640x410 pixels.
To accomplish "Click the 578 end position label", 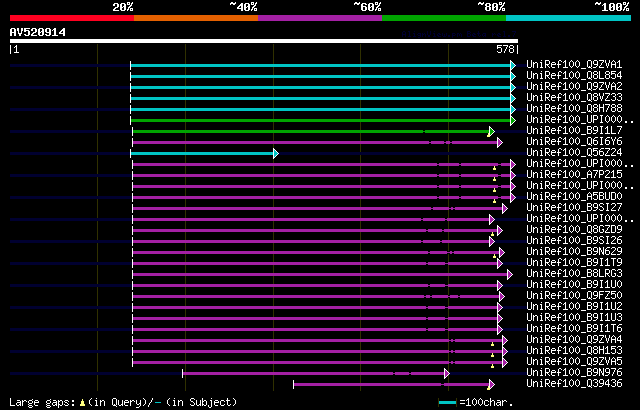I will (505, 49).
